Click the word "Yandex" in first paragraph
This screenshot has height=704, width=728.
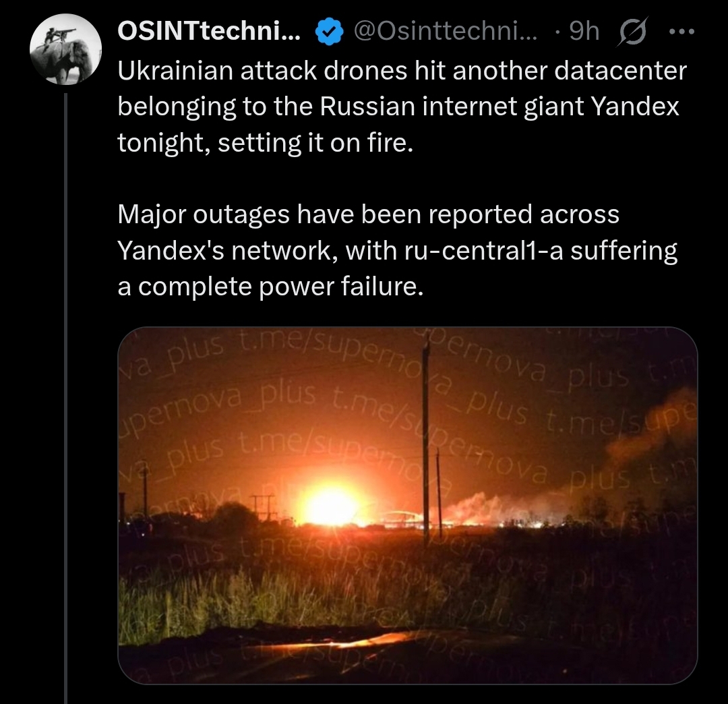[635, 107]
